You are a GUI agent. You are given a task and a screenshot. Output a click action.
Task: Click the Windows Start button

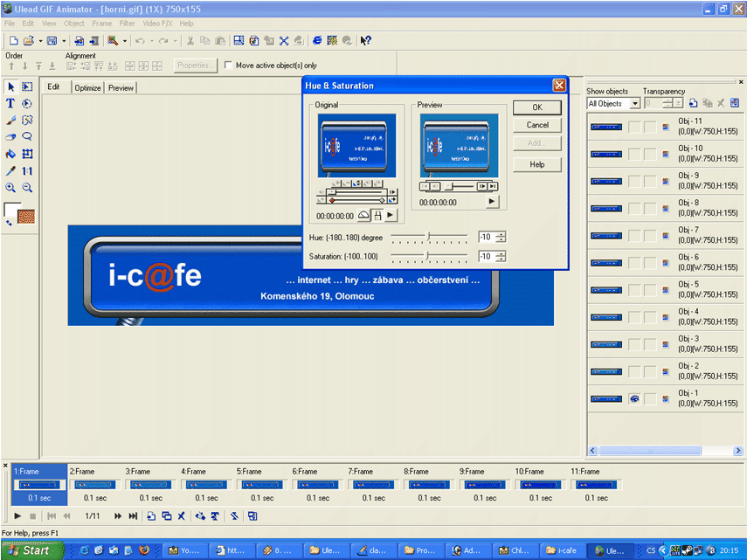tap(32, 550)
